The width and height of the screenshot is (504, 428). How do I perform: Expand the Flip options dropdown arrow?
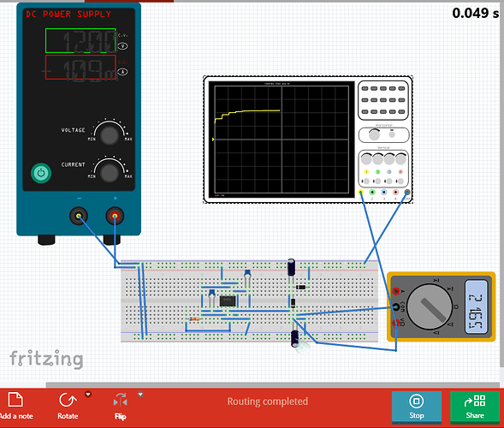pyautogui.click(x=140, y=394)
